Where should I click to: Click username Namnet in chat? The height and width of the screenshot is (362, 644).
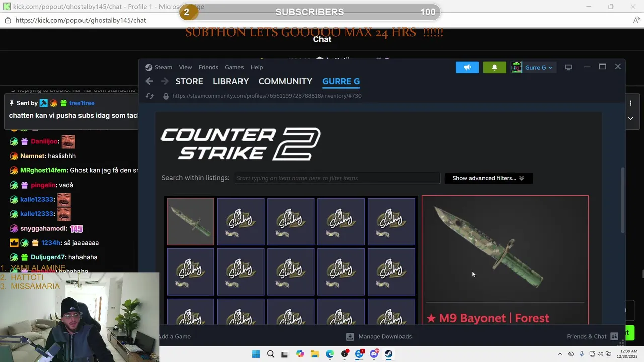[33, 156]
